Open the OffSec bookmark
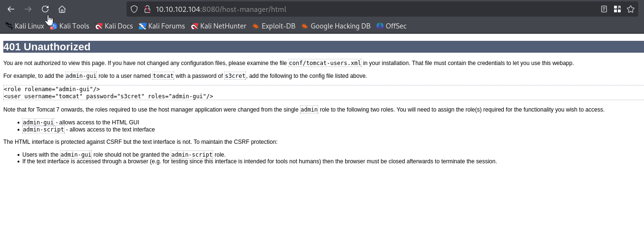 click(x=391, y=26)
